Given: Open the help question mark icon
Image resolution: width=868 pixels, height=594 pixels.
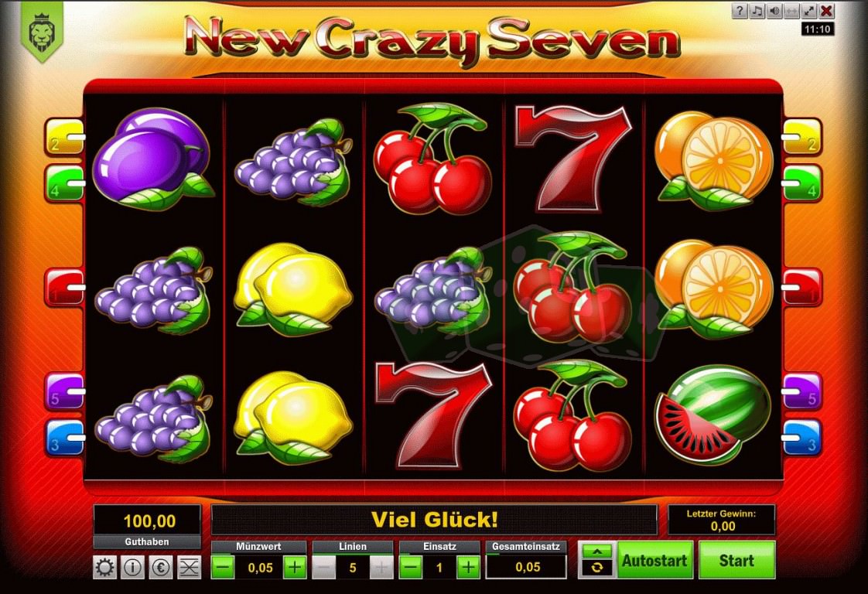Looking at the screenshot, I should [740, 11].
